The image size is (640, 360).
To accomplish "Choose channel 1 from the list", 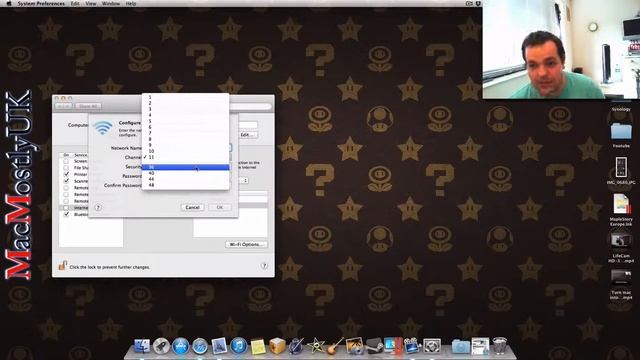I will [x=185, y=97].
